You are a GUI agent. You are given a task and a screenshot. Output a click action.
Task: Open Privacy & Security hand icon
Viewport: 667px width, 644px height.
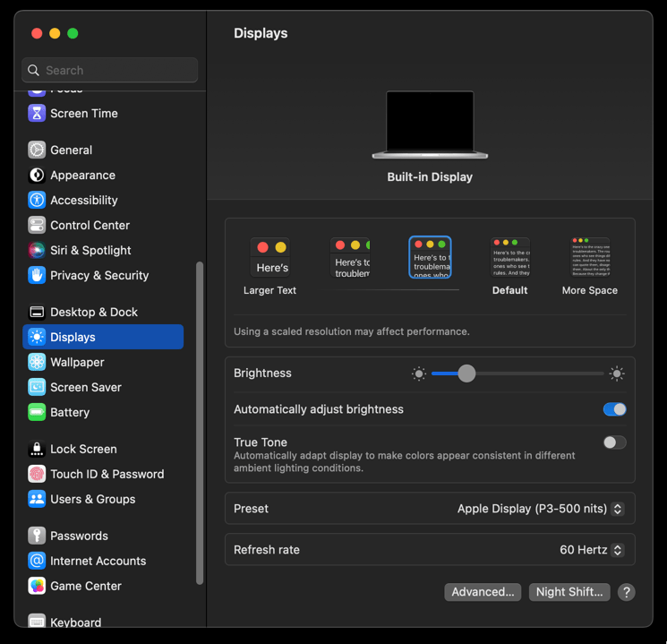click(x=37, y=276)
